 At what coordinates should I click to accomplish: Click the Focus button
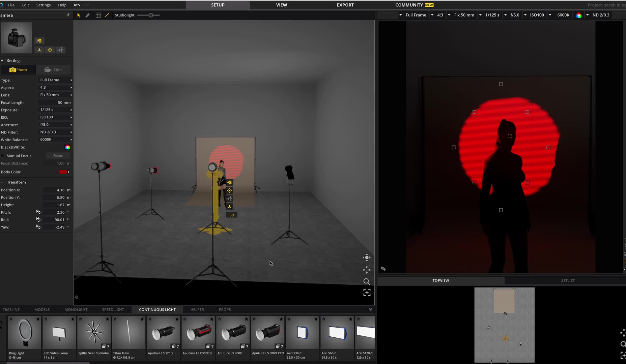point(58,156)
